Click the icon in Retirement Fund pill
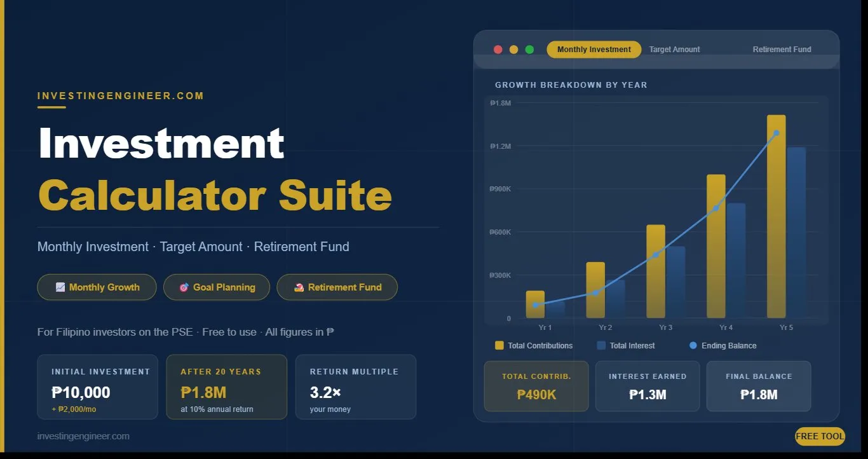Screen dimensions: 868x459 (x=299, y=287)
